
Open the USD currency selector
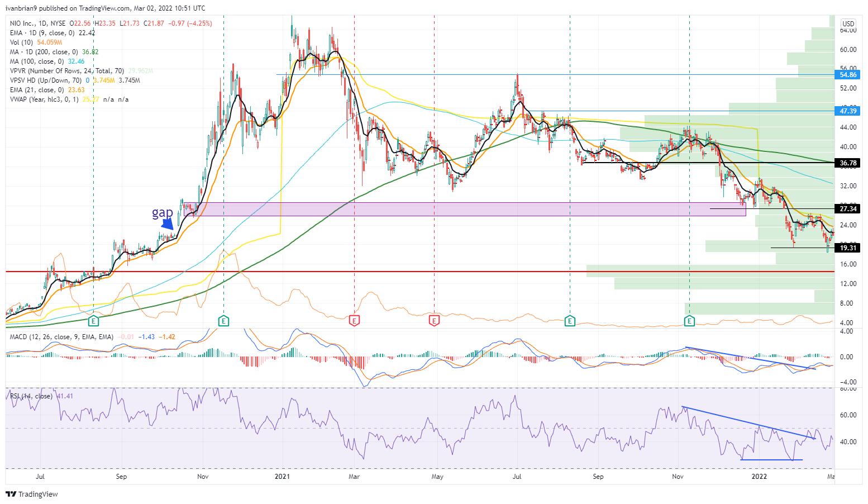pos(848,23)
